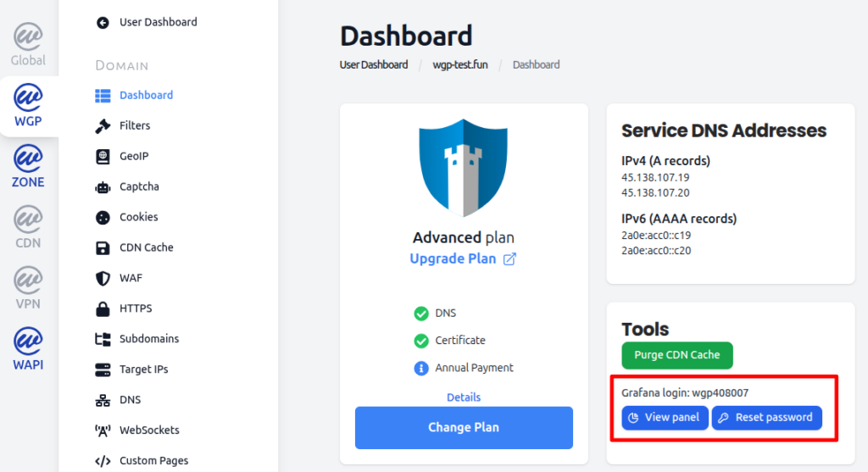The width and height of the screenshot is (868, 472).
Task: Click the View panel button
Action: click(665, 418)
